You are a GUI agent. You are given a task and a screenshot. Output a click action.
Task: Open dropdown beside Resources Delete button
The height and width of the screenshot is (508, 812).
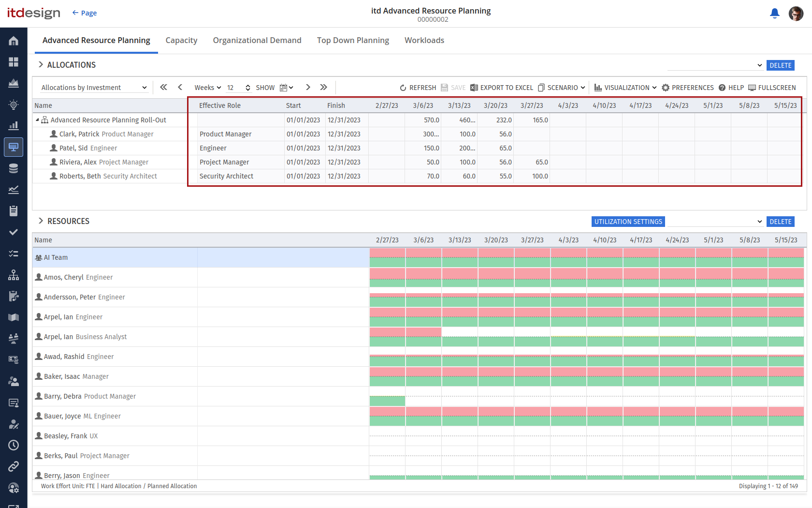715,222
